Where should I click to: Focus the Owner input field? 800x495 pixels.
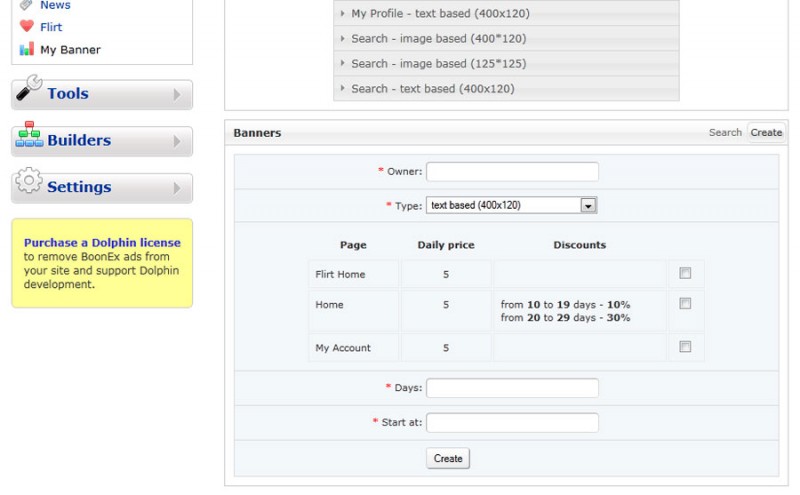click(512, 171)
